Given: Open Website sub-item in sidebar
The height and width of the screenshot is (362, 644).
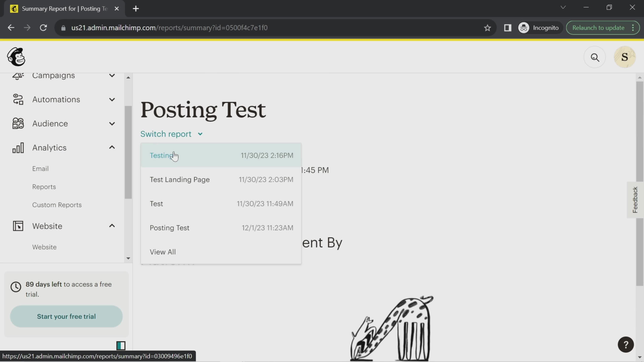Looking at the screenshot, I should (x=44, y=247).
